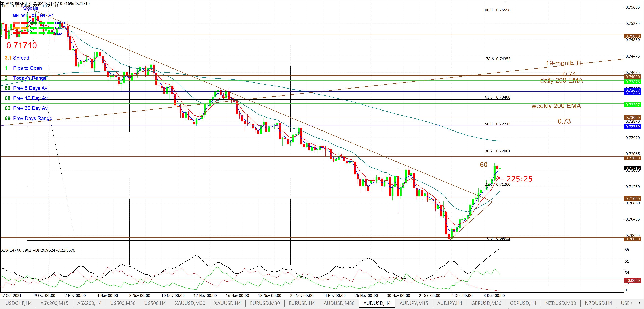
Task: Click the black 0.71715 current price tag
Action: pyautogui.click(x=632, y=168)
